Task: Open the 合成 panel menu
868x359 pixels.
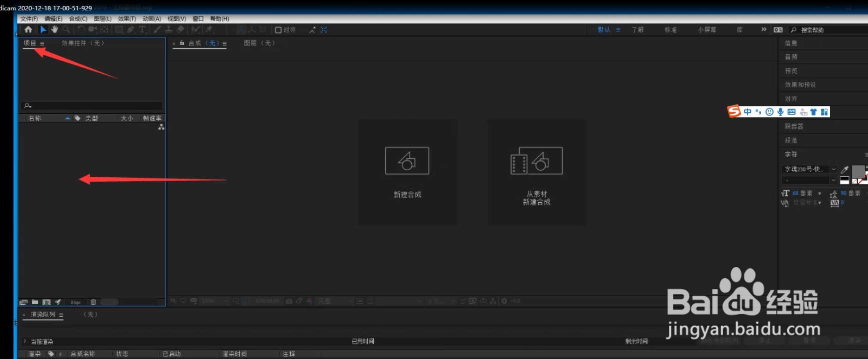Action: coord(225,43)
